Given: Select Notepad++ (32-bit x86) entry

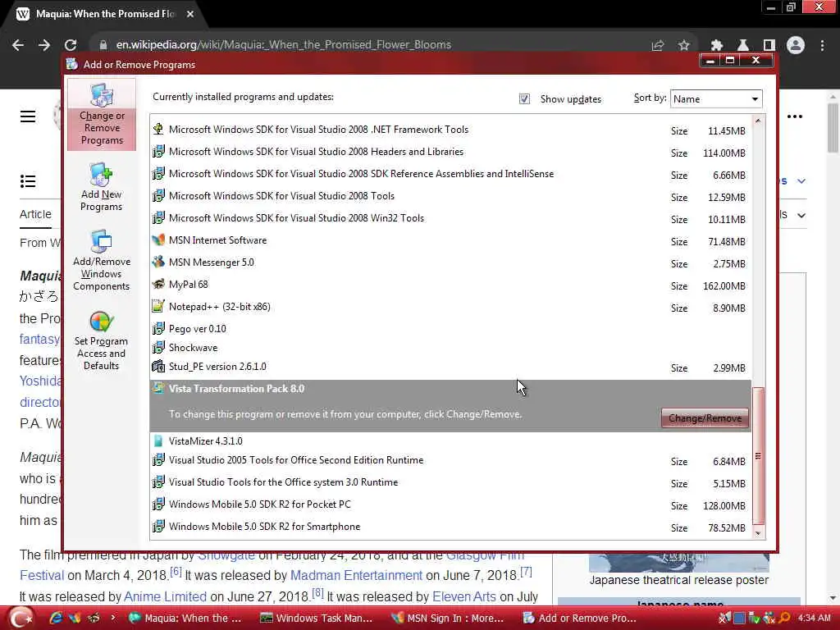Looking at the screenshot, I should click(450, 307).
